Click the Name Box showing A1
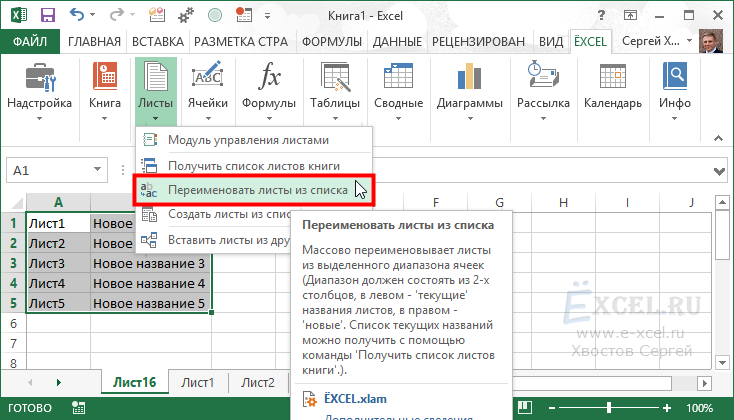Image resolution: width=734 pixels, height=420 pixels. 57,169
